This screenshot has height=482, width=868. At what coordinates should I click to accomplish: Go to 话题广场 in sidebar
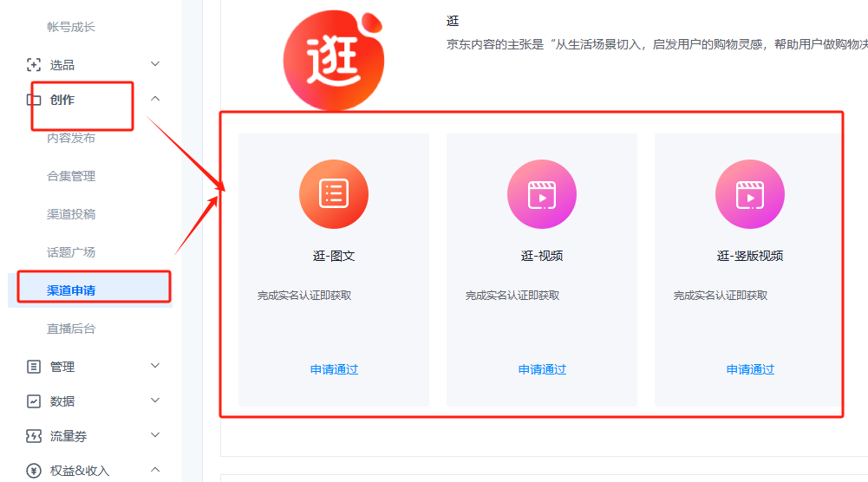(71, 252)
